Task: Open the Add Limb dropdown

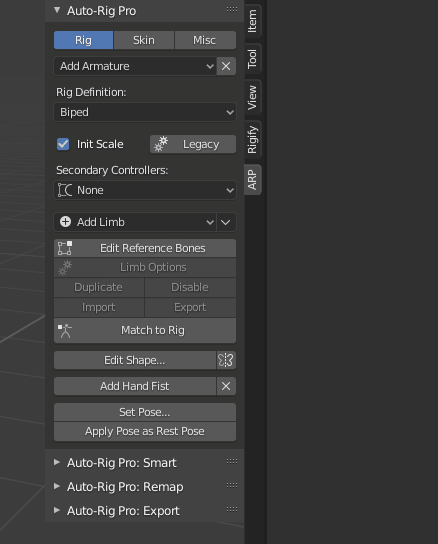Action: [x=135, y=222]
